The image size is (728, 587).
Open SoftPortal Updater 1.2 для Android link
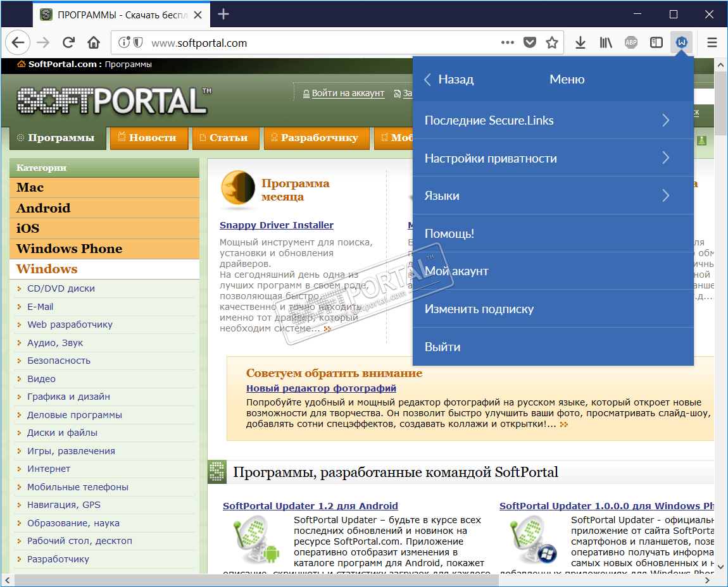click(x=310, y=506)
